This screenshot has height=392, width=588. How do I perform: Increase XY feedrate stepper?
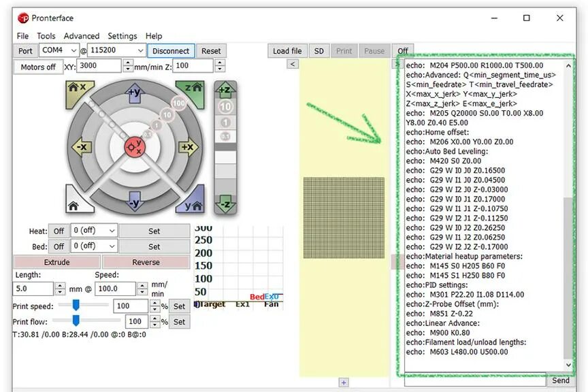coord(128,63)
